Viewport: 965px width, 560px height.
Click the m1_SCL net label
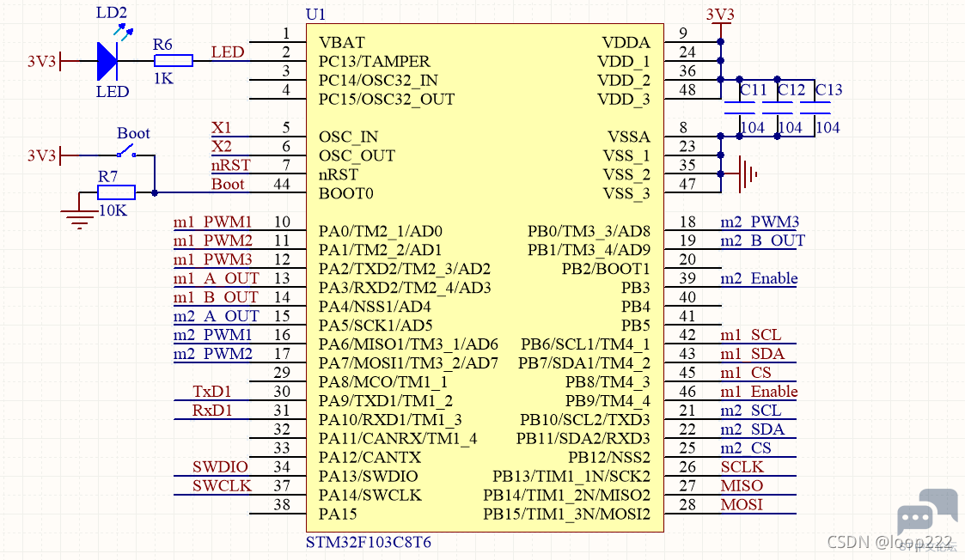pos(751,335)
